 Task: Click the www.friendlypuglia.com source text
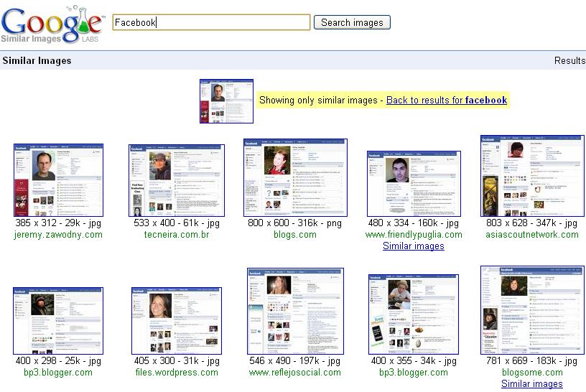pos(414,235)
